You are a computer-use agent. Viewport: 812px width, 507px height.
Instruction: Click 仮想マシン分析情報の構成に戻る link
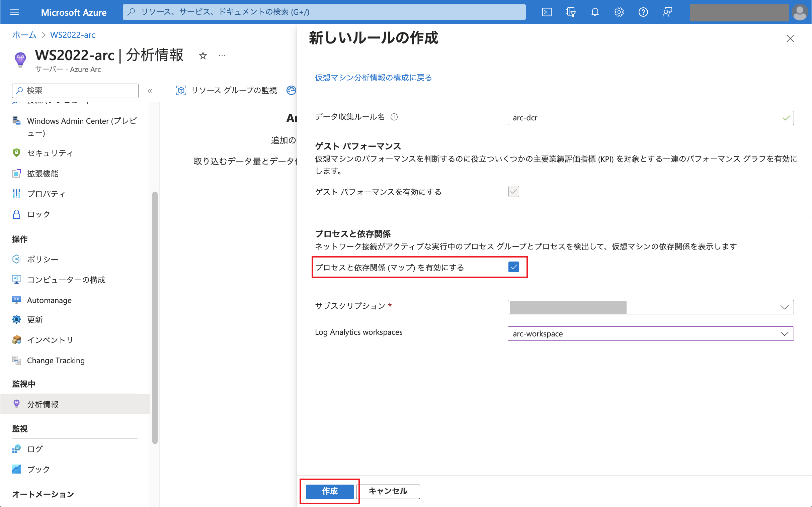[373, 78]
